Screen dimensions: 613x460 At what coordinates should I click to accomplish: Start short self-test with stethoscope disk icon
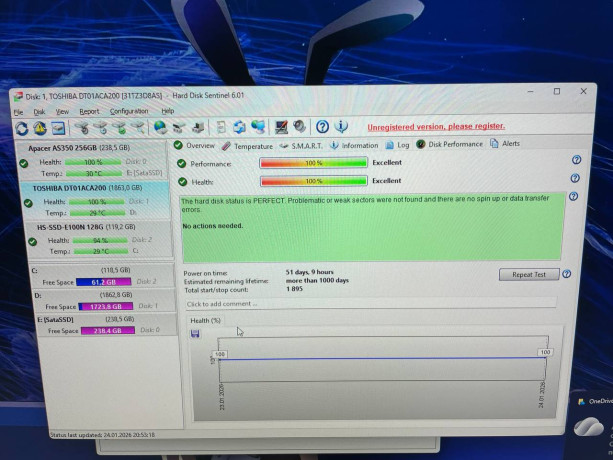(x=82, y=128)
